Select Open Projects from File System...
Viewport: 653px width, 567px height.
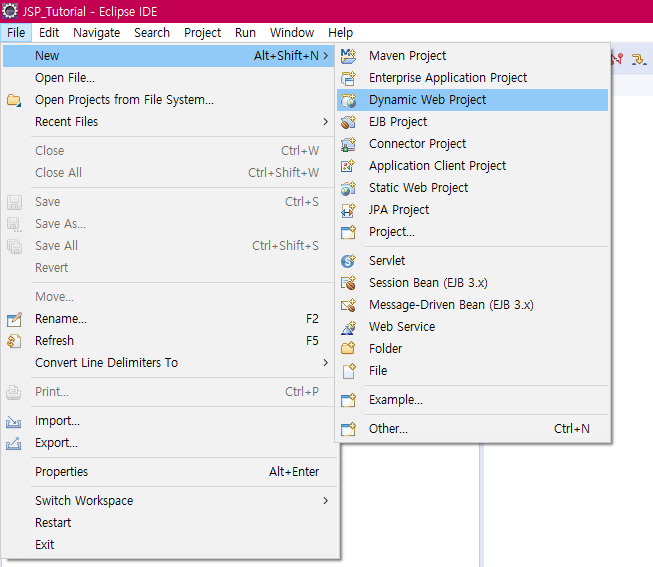point(169,100)
